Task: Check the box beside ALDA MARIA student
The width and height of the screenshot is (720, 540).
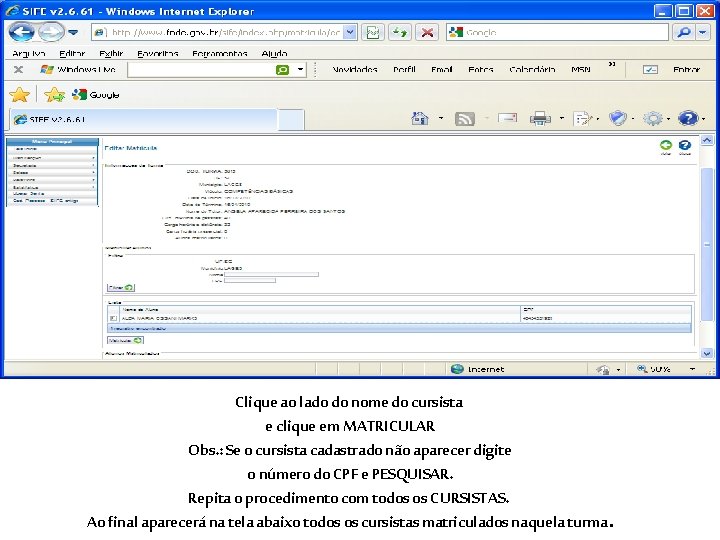Action: pyautogui.click(x=113, y=318)
